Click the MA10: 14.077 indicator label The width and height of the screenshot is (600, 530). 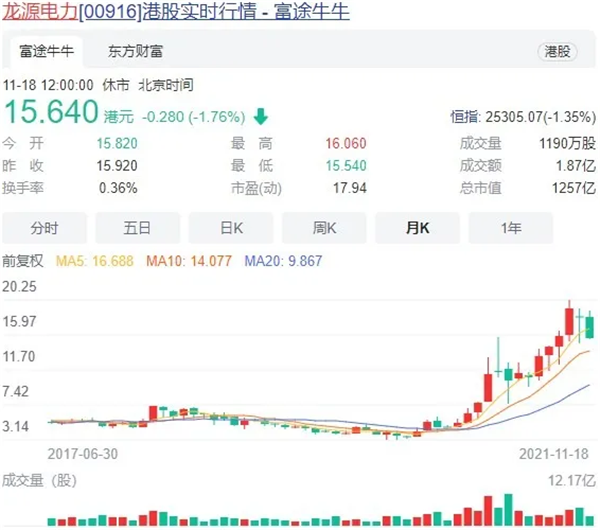189,261
